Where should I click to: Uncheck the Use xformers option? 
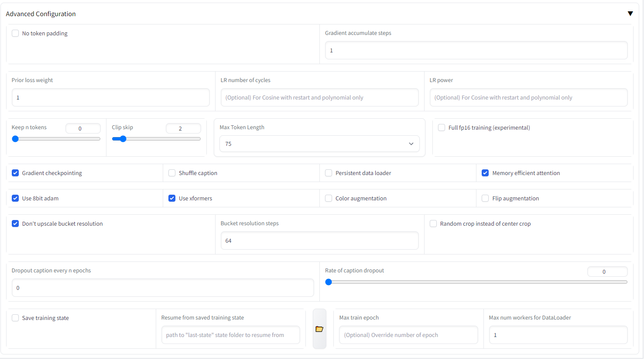click(x=172, y=198)
